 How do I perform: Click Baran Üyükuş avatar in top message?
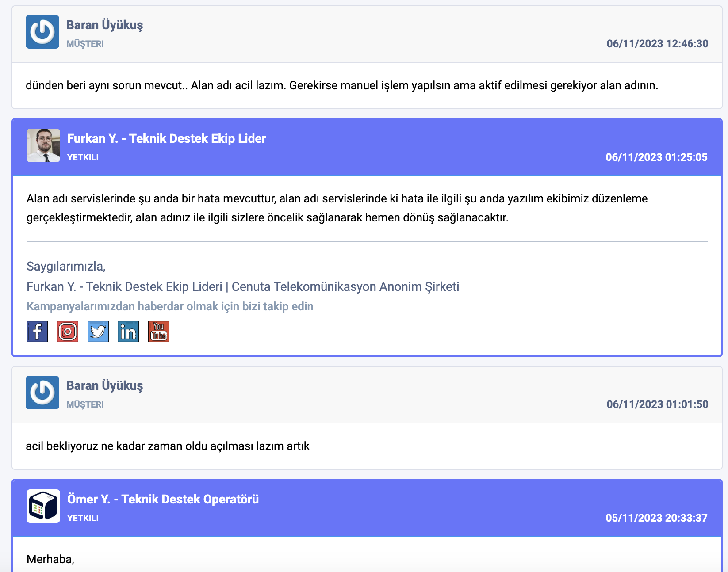click(x=42, y=32)
